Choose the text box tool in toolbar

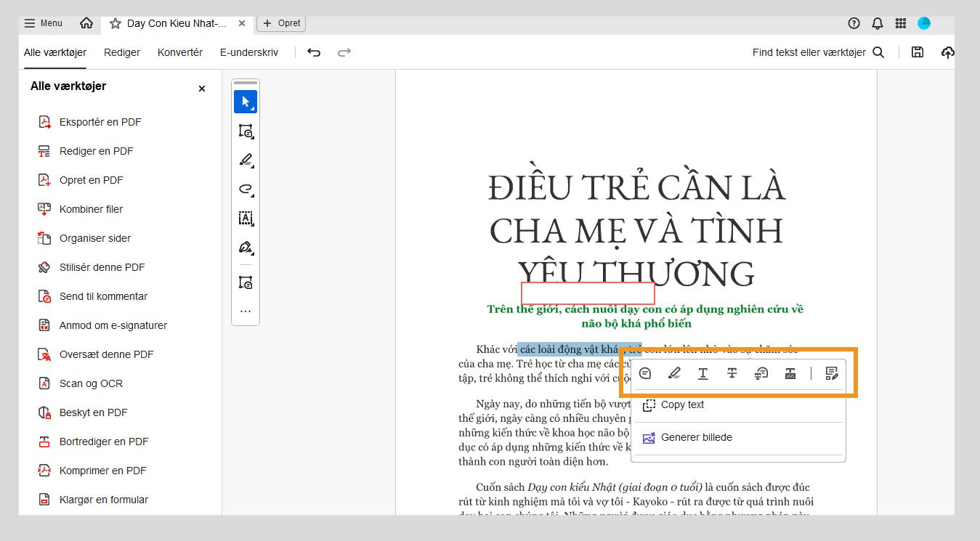click(245, 218)
